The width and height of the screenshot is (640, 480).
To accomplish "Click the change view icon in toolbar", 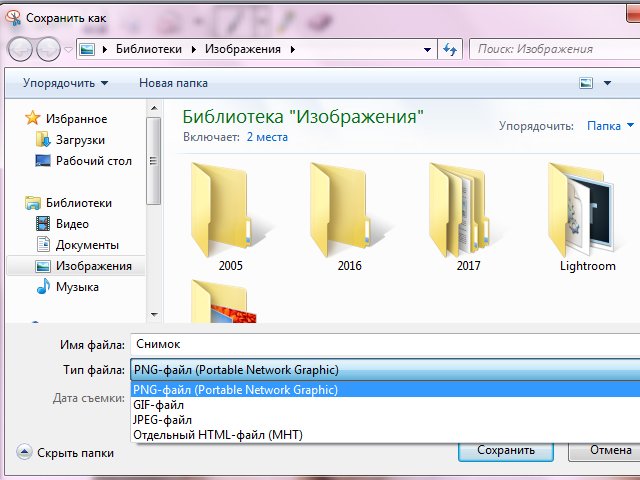I will point(586,83).
